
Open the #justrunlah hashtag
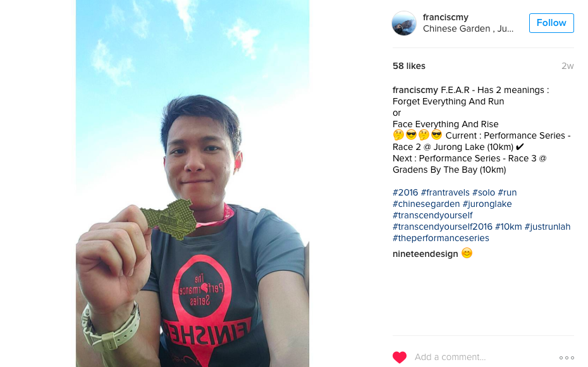[547, 227]
